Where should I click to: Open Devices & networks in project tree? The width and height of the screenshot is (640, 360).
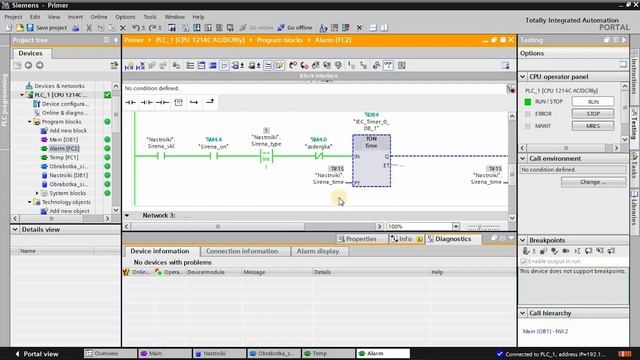point(59,86)
